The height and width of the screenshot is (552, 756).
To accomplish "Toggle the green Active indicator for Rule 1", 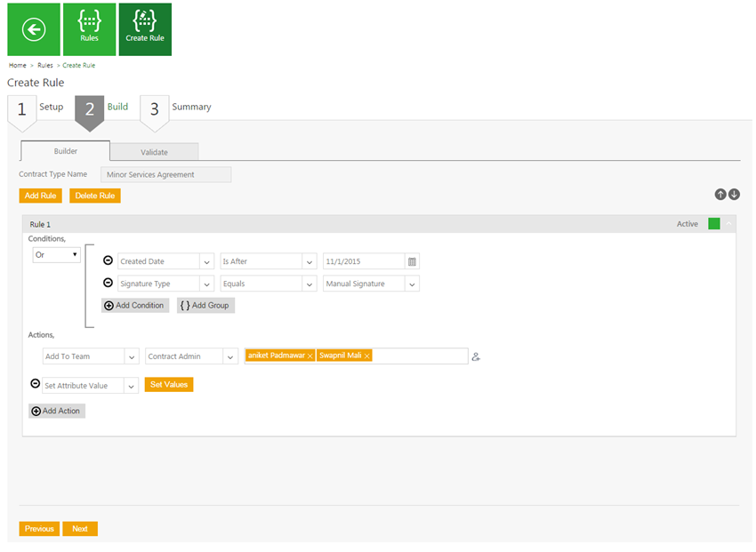I will coord(714,223).
